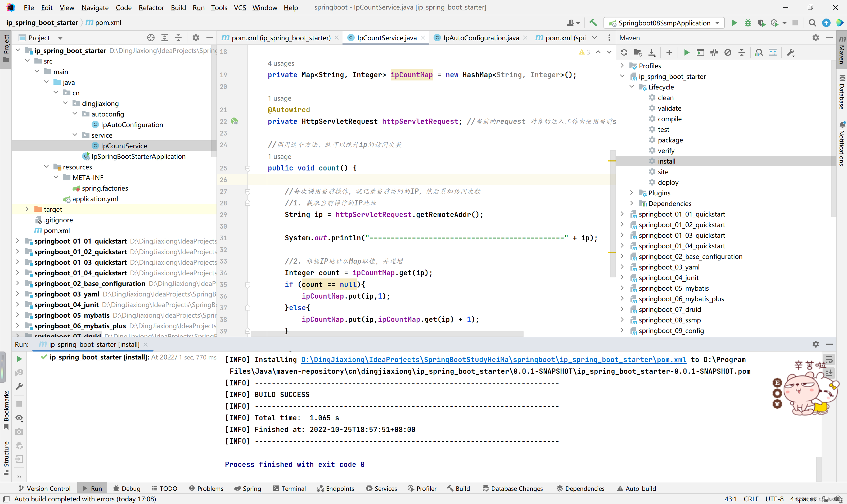Run Maven build green arrow in Maven toolbar
847x504 pixels.
pyautogui.click(x=686, y=53)
